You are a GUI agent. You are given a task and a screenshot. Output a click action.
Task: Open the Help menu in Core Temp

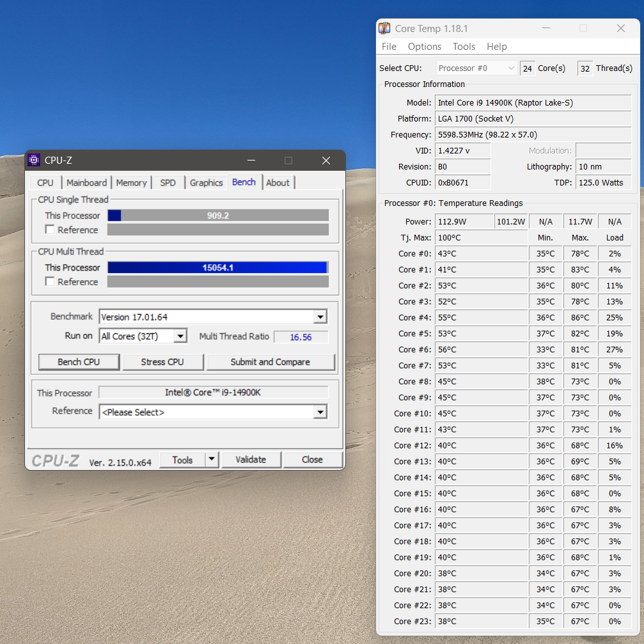497,47
